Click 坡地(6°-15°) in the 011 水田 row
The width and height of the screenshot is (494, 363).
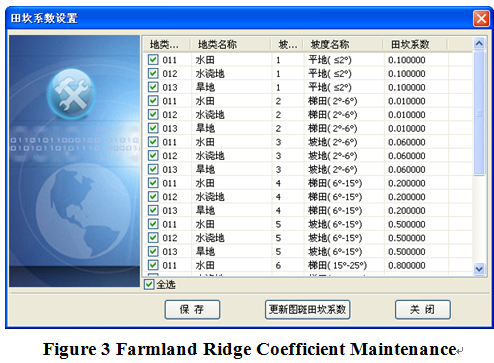[335, 224]
